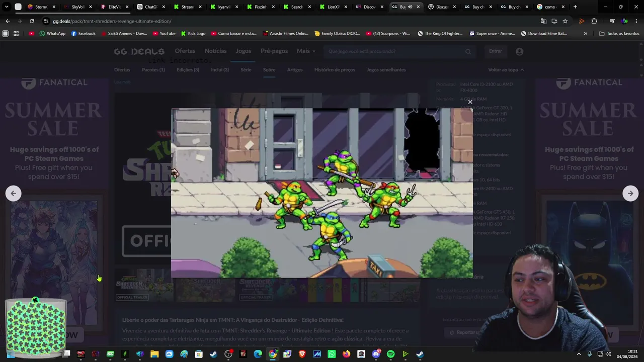Switch to the LionXP browser tab
The image size is (644, 362).
[x=333, y=7]
